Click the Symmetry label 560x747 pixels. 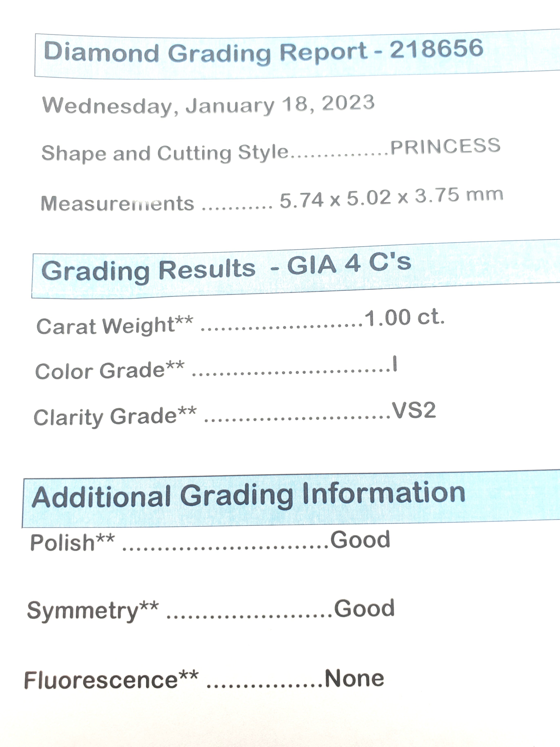click(x=93, y=611)
